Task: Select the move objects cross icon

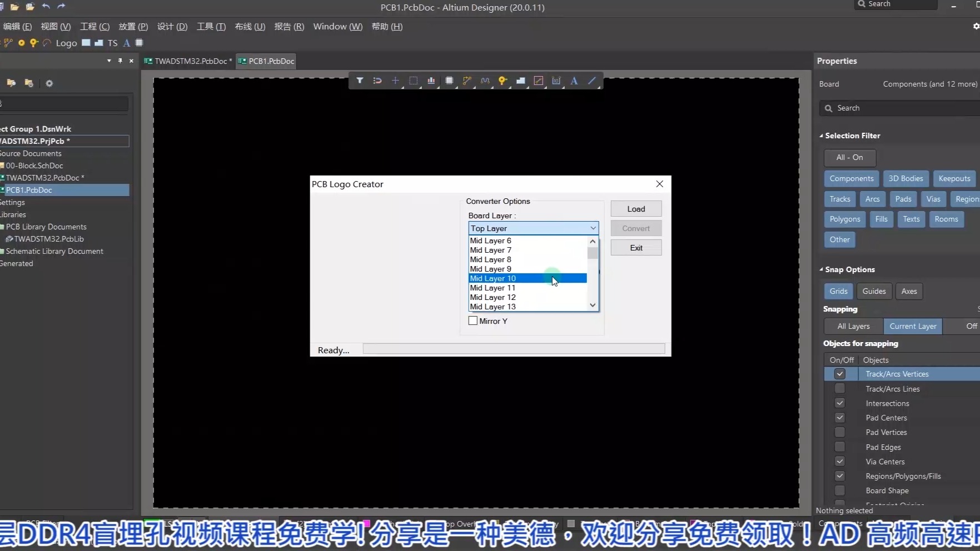Action: click(x=395, y=81)
